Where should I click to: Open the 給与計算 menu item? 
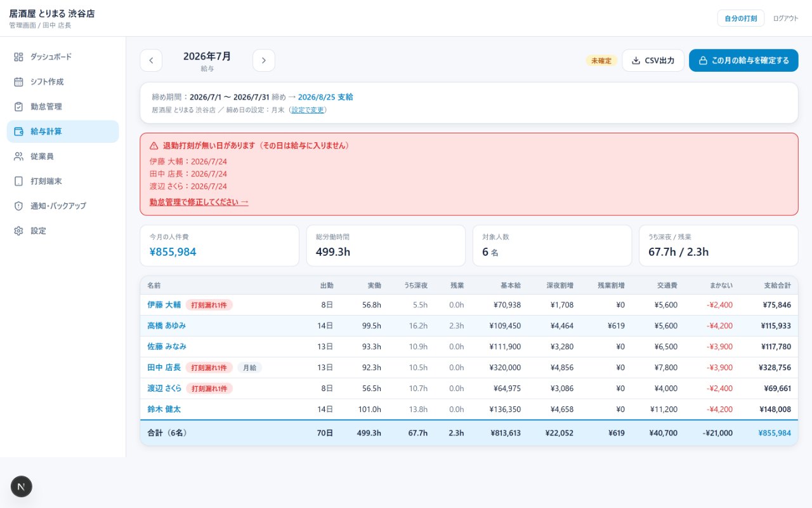(x=63, y=131)
